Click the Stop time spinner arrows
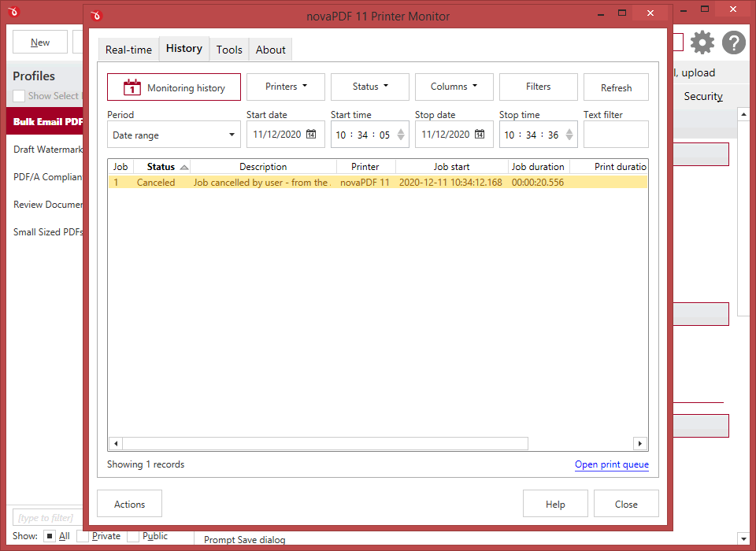 (569, 135)
